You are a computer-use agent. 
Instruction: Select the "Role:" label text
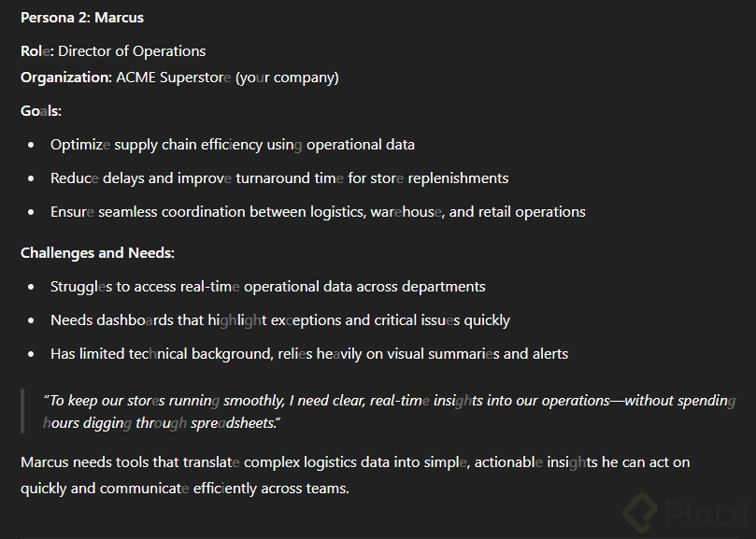coord(36,50)
